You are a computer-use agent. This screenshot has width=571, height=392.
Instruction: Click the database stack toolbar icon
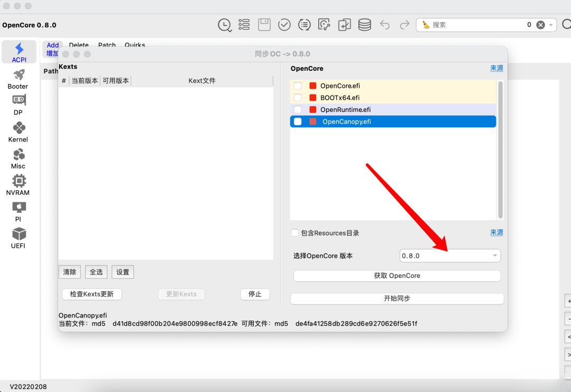(364, 25)
